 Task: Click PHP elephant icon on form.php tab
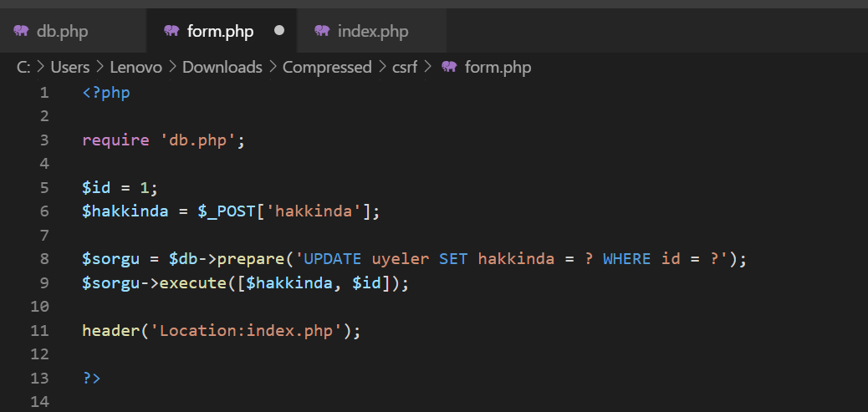[171, 30]
